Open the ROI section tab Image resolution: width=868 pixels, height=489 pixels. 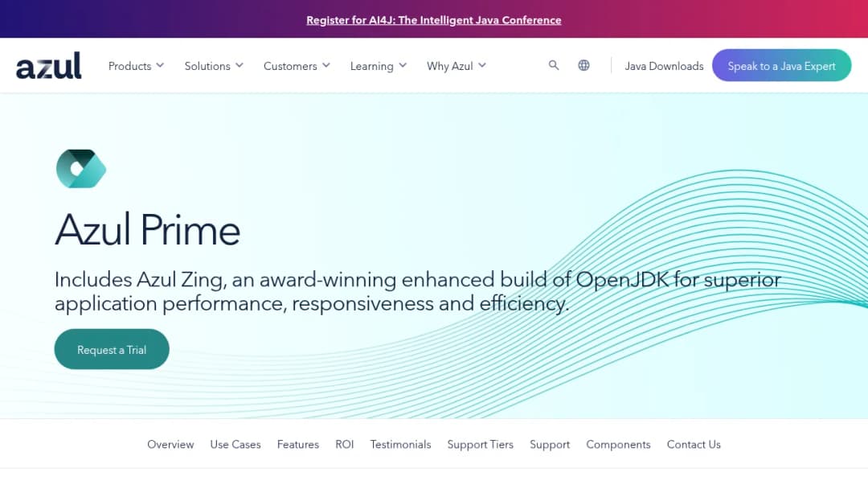344,444
